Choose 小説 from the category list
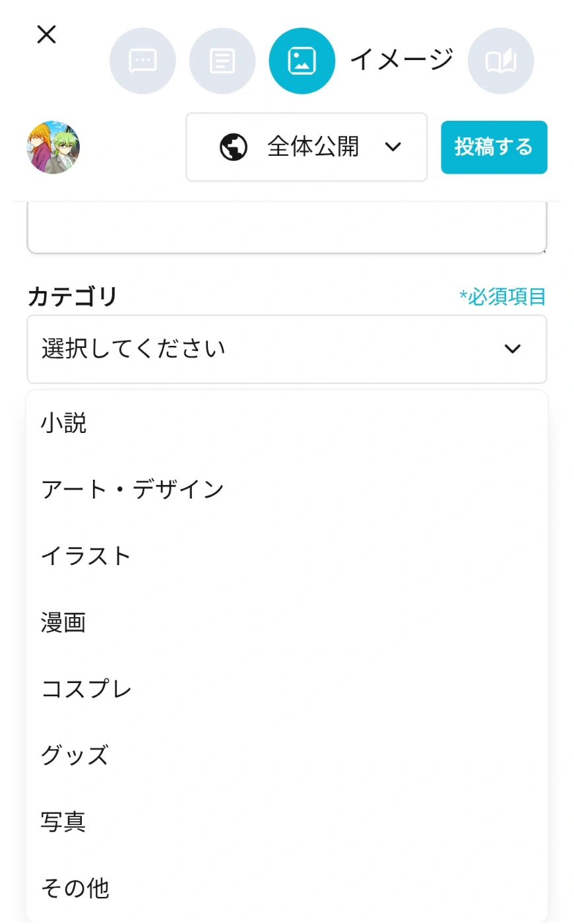 pyautogui.click(x=64, y=423)
